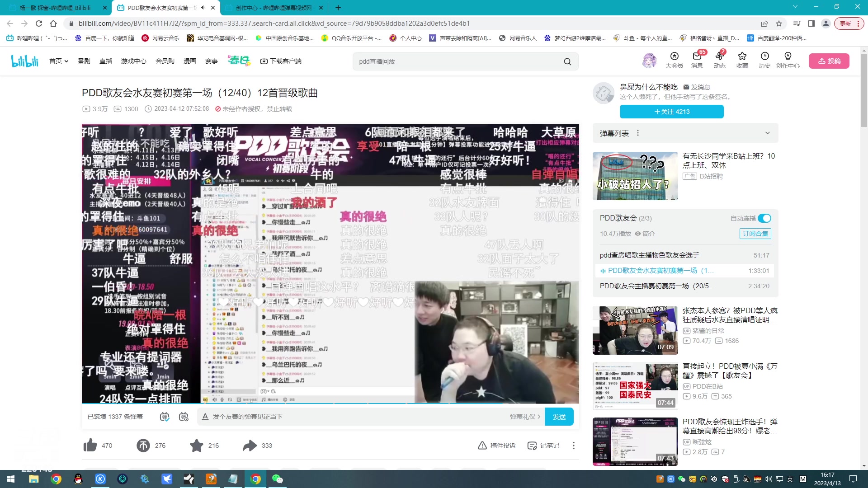Open the bilibili home logo

25,61
